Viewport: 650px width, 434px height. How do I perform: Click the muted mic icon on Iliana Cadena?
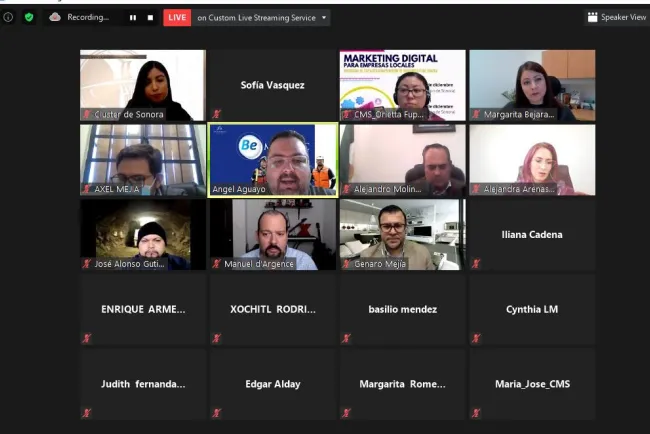tap(476, 264)
